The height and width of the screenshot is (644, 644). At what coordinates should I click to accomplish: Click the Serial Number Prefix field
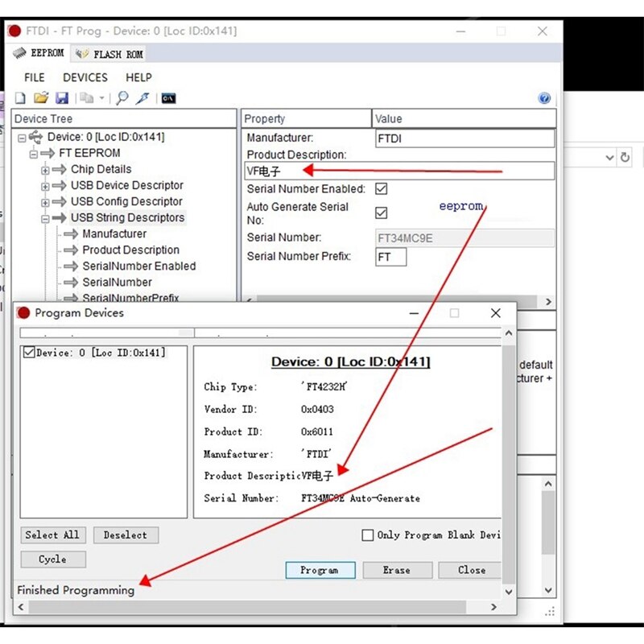coord(390,257)
